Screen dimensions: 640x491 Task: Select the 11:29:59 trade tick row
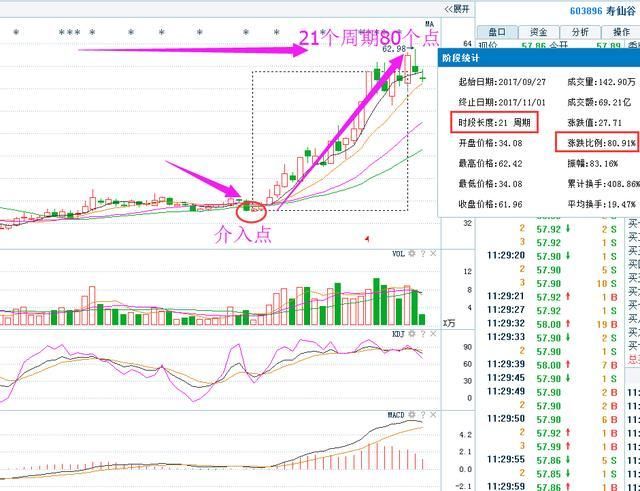point(552,487)
